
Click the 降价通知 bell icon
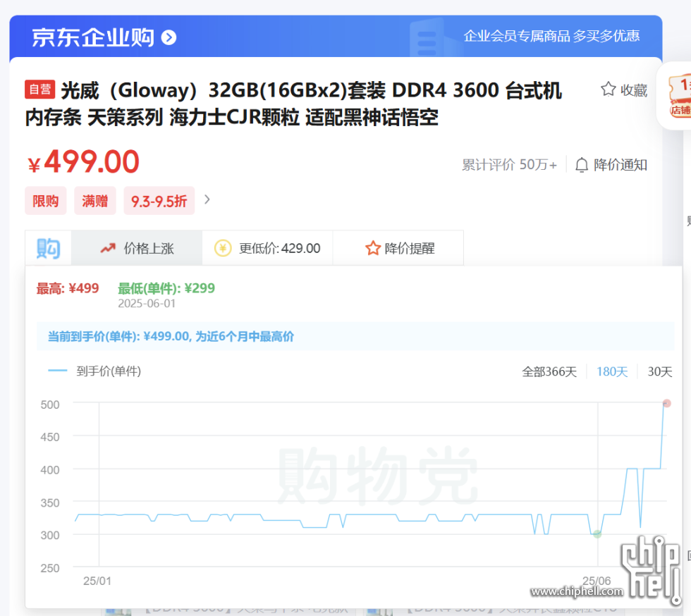582,165
